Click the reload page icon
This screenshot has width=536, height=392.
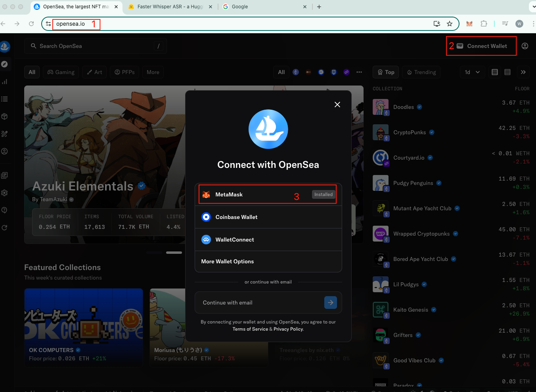coord(31,24)
